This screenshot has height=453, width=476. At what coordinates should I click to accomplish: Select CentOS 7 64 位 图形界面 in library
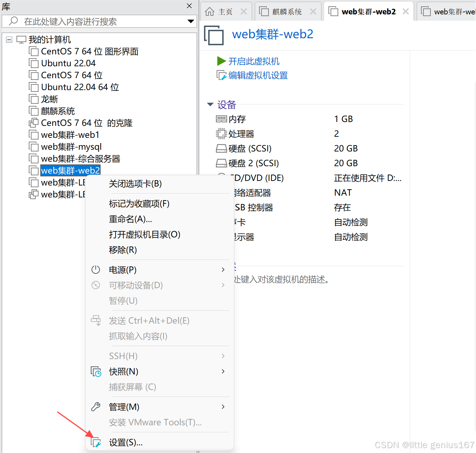tap(90, 52)
